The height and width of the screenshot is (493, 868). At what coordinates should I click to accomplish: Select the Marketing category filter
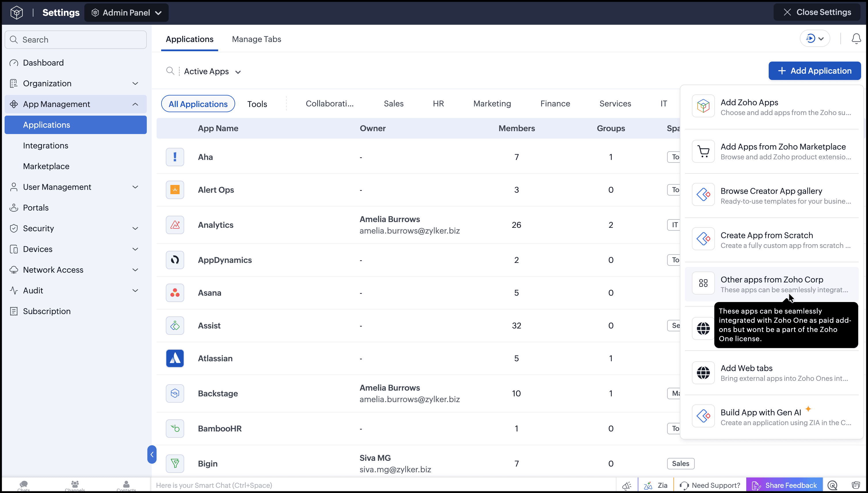pos(492,104)
